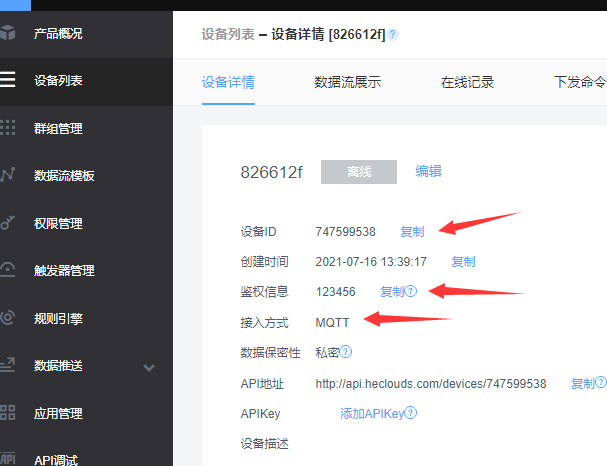607x466 pixels.
Task: Click the 产品概况 cube icon
Action: pos(7,33)
